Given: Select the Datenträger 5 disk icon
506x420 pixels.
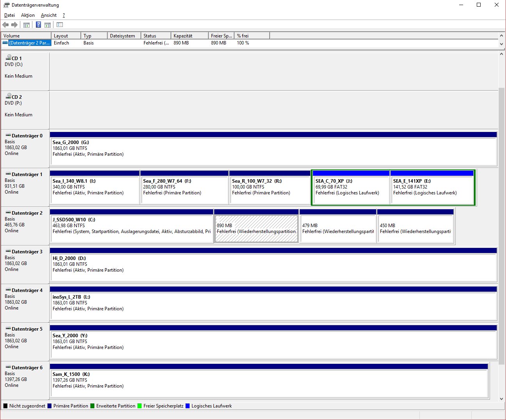Looking at the screenshot, I should (8, 329).
